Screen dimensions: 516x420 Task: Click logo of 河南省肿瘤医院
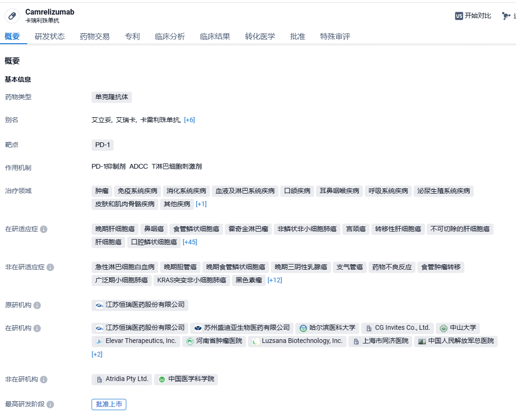[x=190, y=342]
